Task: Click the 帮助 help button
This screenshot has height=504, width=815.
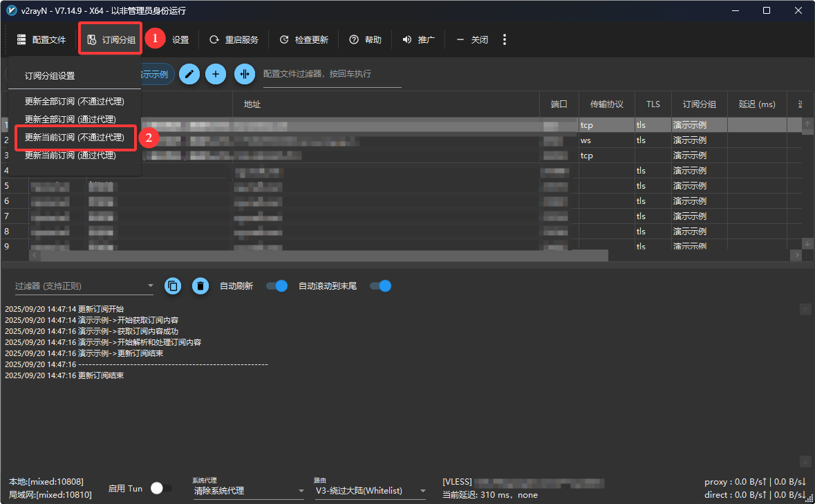Action: pos(365,40)
